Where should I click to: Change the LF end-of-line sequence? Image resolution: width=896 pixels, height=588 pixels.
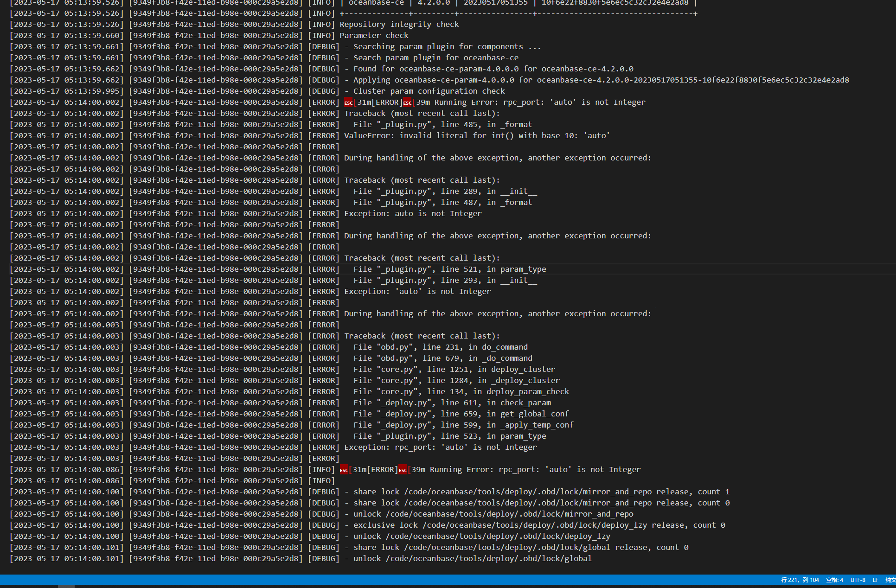point(875,580)
